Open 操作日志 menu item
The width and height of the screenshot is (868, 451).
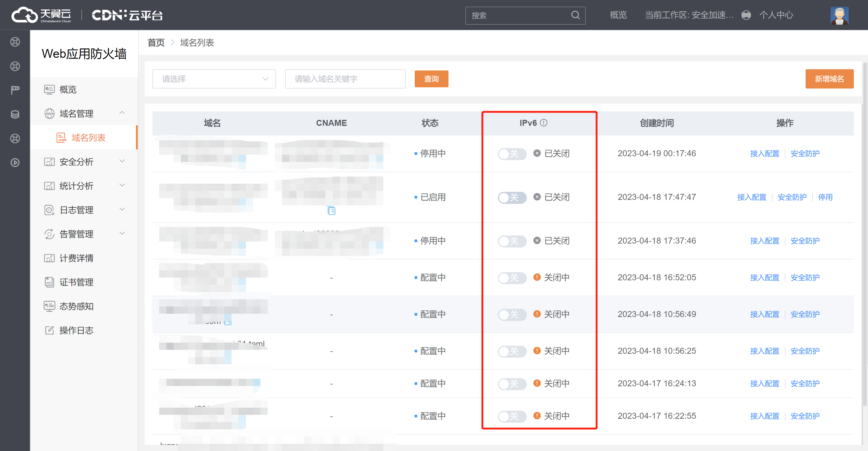pos(84,330)
